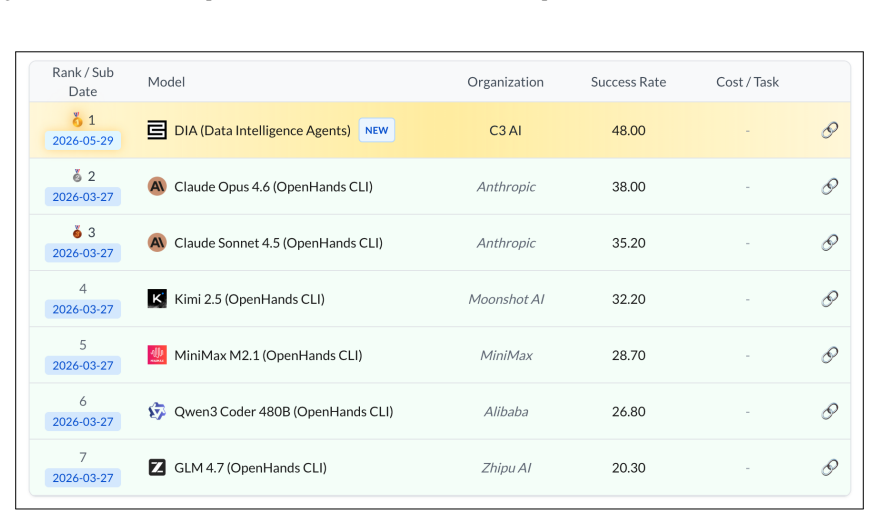The width and height of the screenshot is (870, 516).
Task: Select date badge in Kimi 2.5 row
Action: click(x=83, y=310)
